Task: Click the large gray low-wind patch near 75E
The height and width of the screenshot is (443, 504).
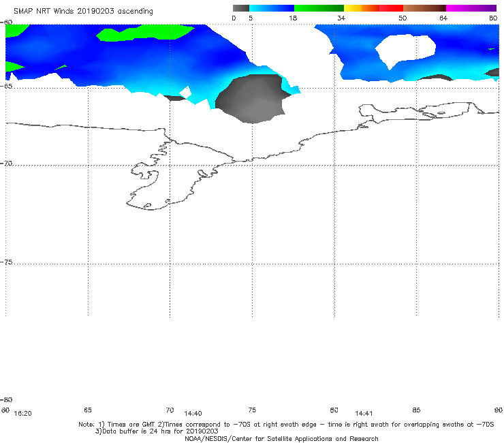Action: coord(252,98)
